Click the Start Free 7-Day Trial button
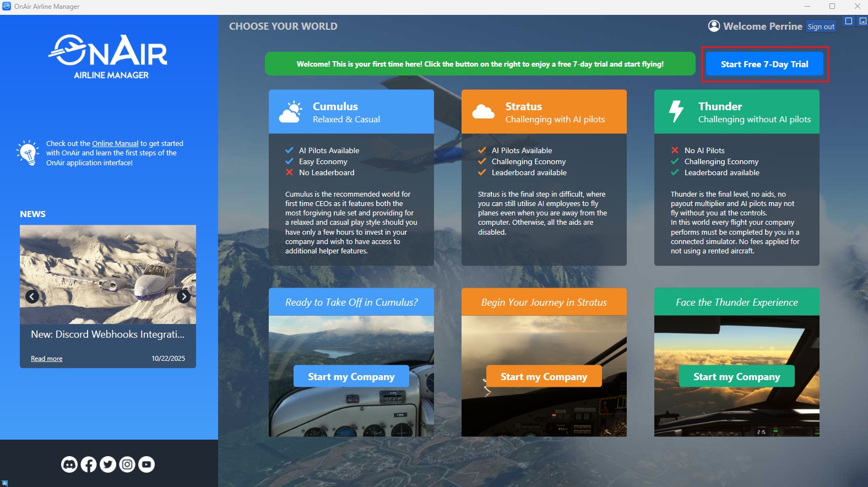Image resolution: width=868 pixels, height=487 pixels. [x=764, y=64]
